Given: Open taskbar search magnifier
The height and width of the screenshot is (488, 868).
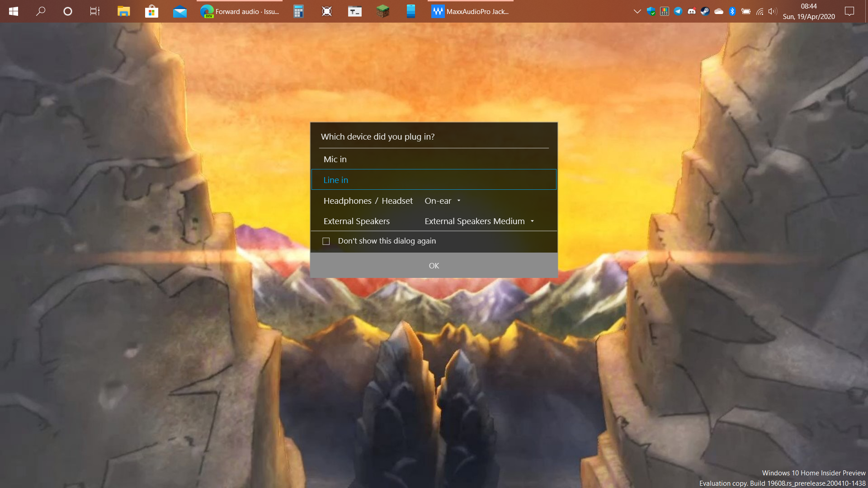Looking at the screenshot, I should coord(41,11).
